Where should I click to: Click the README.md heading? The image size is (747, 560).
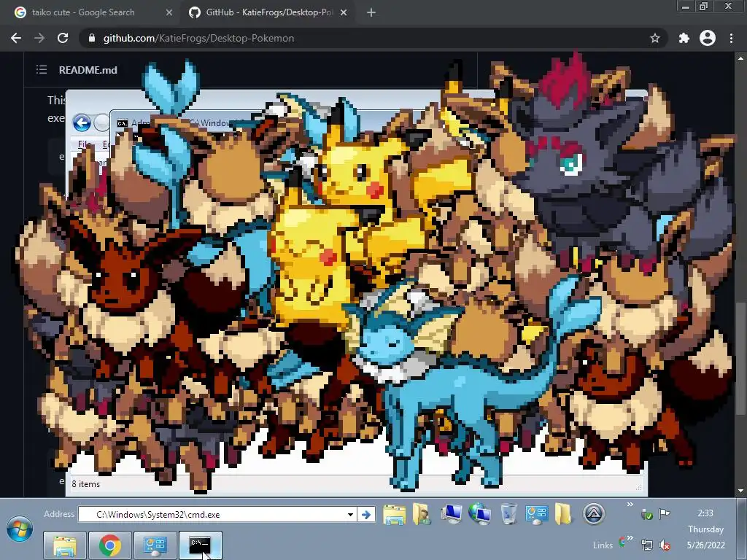[88, 70]
